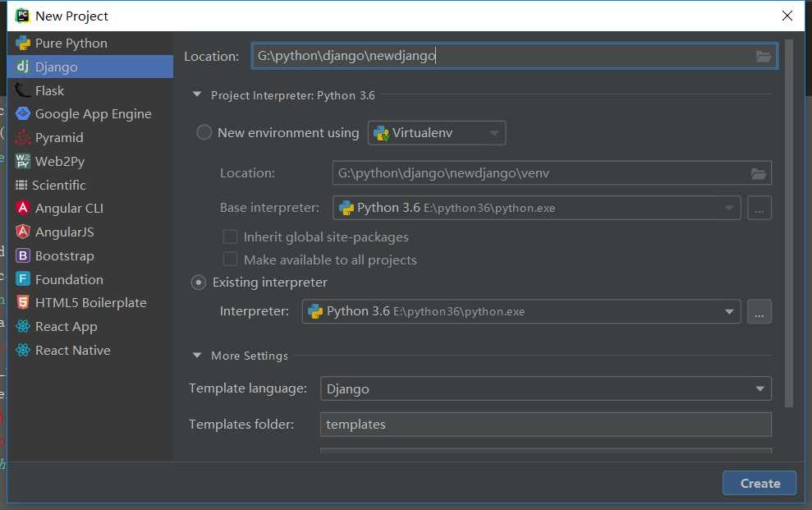The width and height of the screenshot is (812, 510).
Task: Close the New Project dialog
Action: click(x=787, y=16)
